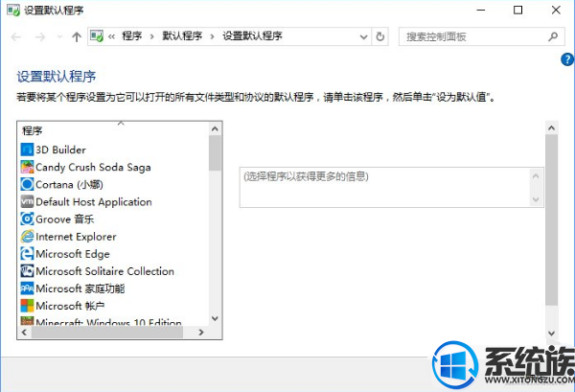Click the search magnifier icon
The width and height of the screenshot is (575, 392).
[553, 36]
